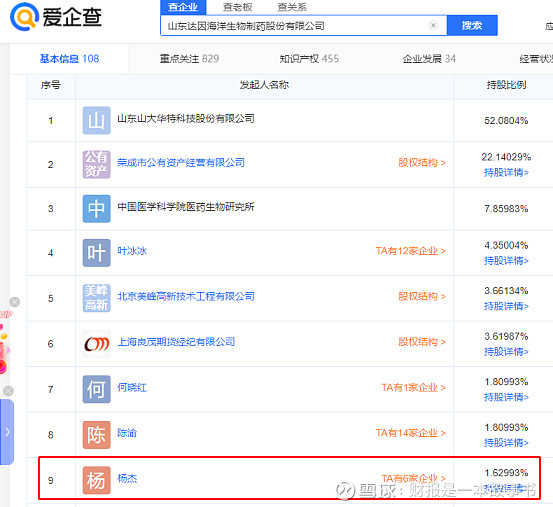Screen dimensions: 553x507
Task: Click the 陈 avatar icon
Action: (x=97, y=435)
